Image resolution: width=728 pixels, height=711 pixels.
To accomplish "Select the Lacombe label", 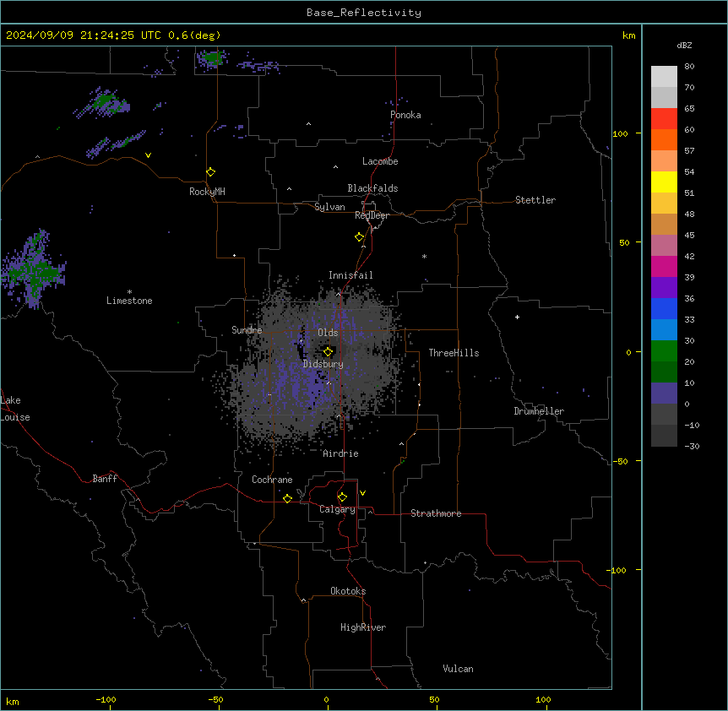I will (380, 161).
